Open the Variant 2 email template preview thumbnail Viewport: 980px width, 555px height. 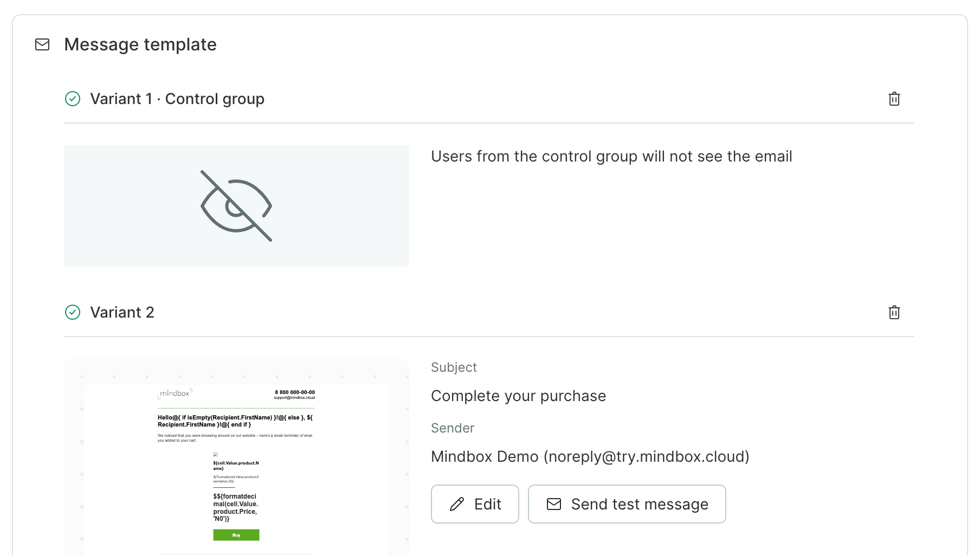coord(236,457)
